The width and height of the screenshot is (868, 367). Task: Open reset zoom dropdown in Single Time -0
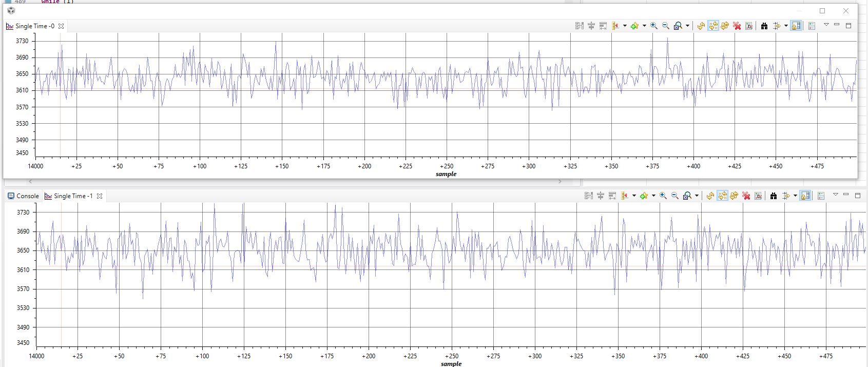coord(687,26)
